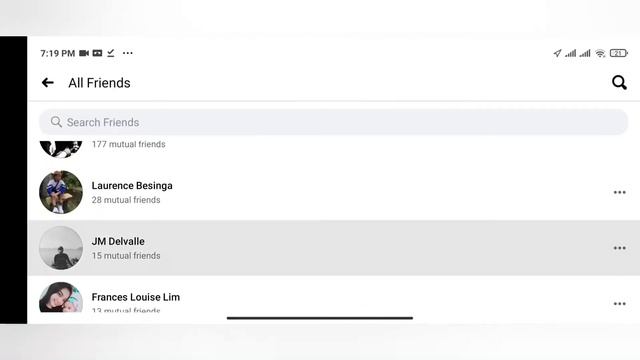This screenshot has height=360, width=640.
Task: Tap the video camera status icon
Action: pyautogui.click(x=84, y=53)
